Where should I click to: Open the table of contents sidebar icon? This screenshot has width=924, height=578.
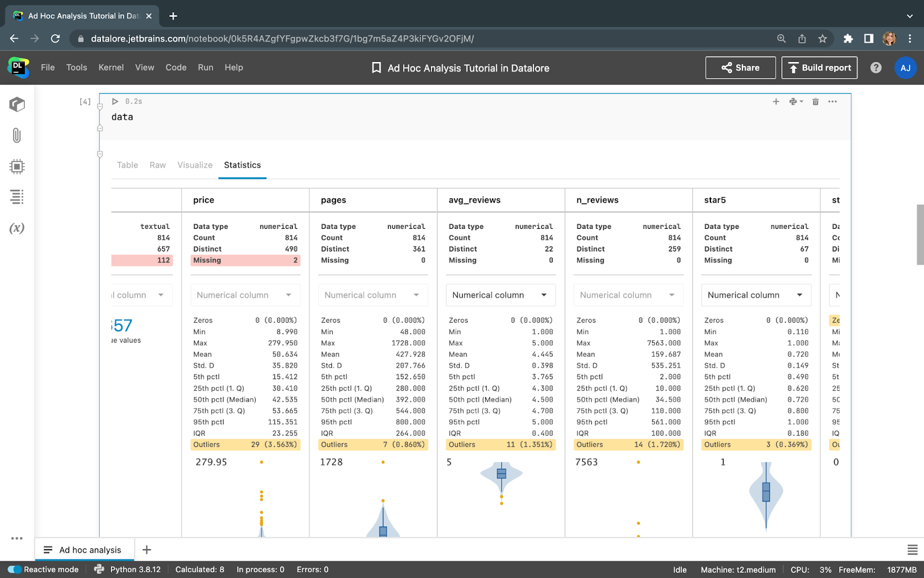pos(17,197)
